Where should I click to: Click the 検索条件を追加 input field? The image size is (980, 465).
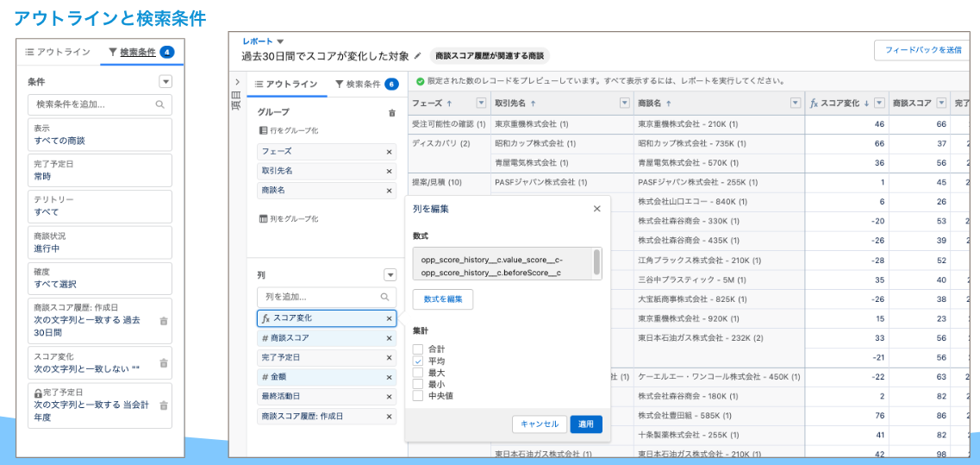click(100, 104)
